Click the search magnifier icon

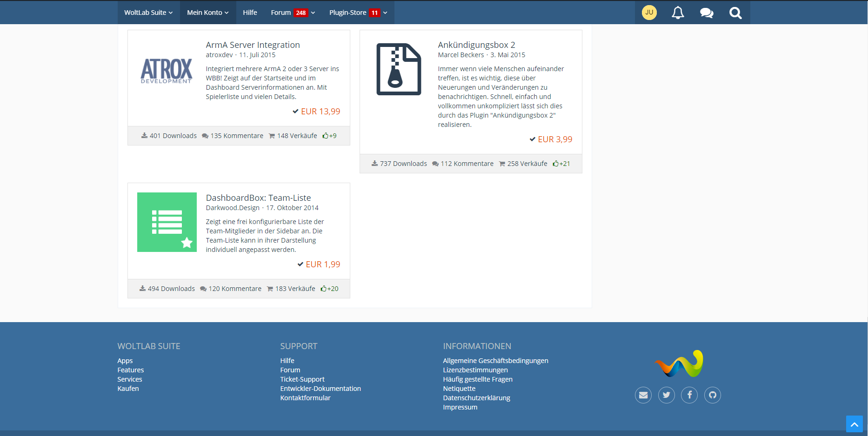pyautogui.click(x=735, y=13)
